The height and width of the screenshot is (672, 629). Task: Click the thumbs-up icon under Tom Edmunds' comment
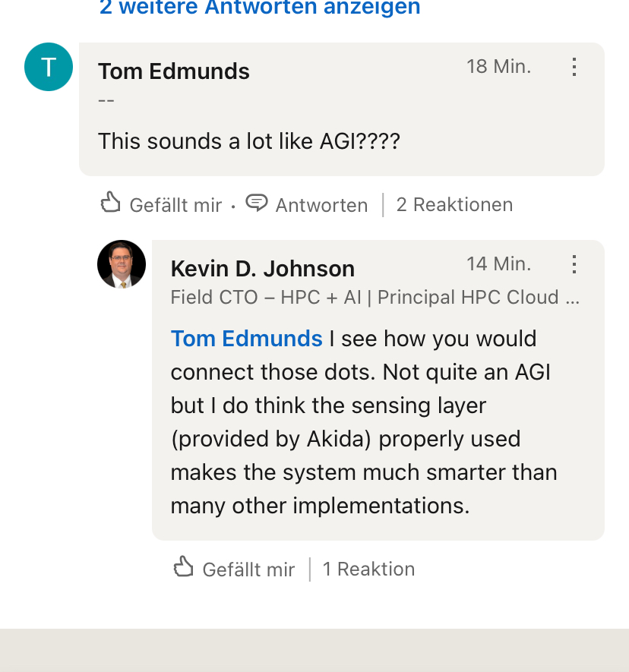pos(111,203)
